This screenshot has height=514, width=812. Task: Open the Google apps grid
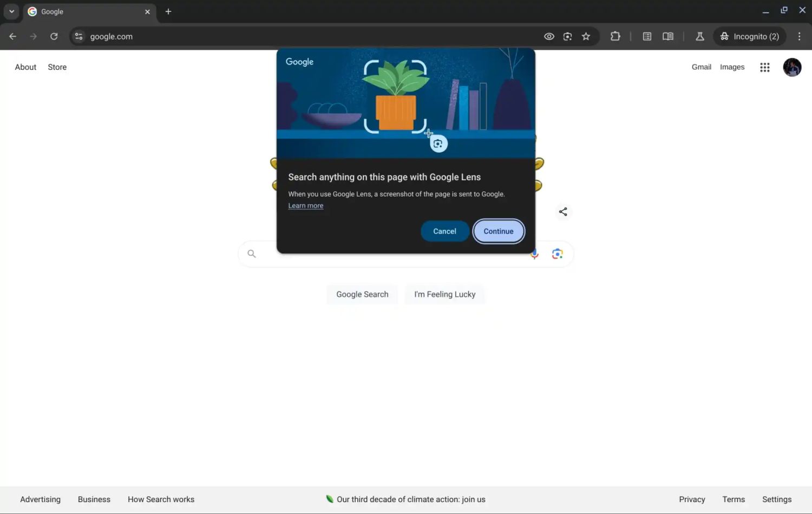764,67
